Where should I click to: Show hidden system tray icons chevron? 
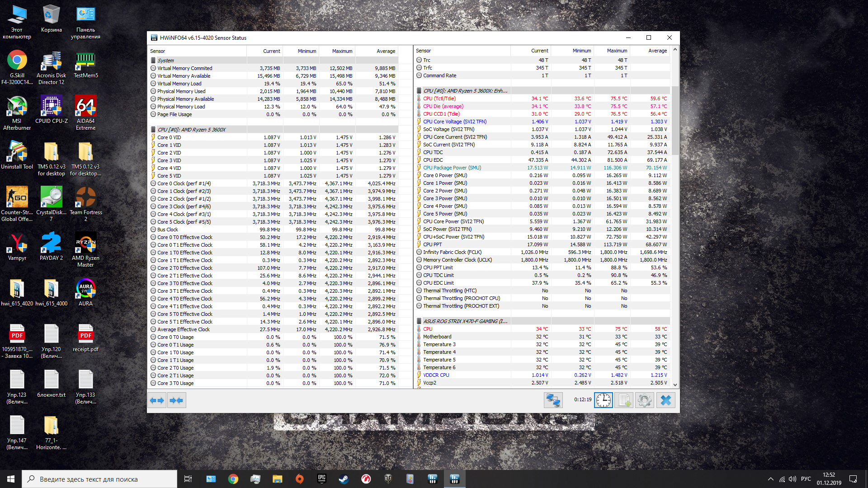[770, 479]
